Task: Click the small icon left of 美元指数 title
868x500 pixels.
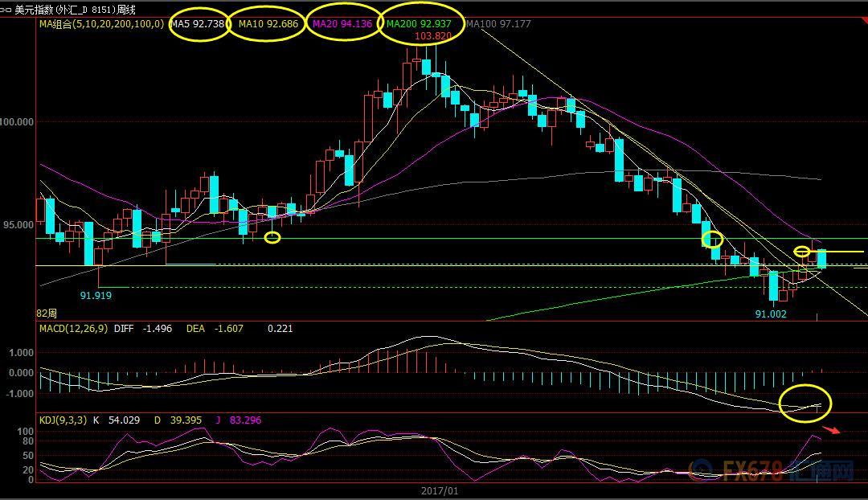Action: click(6, 10)
